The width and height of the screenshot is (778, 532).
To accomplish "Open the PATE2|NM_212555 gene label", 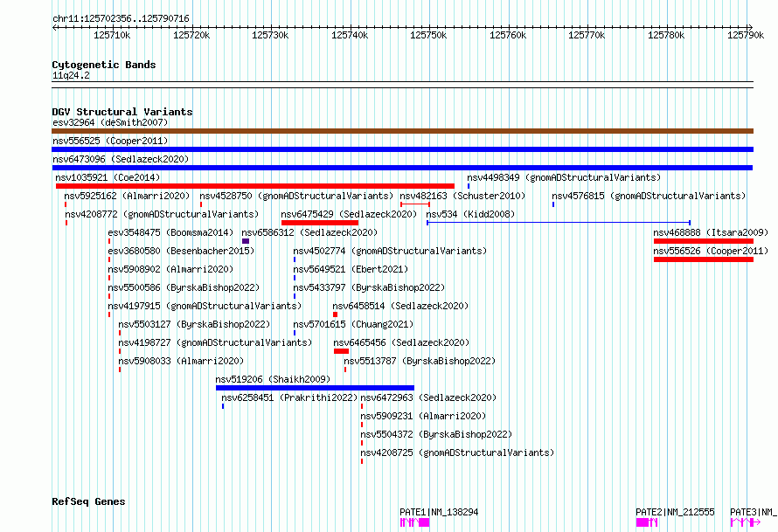I will 676,512.
